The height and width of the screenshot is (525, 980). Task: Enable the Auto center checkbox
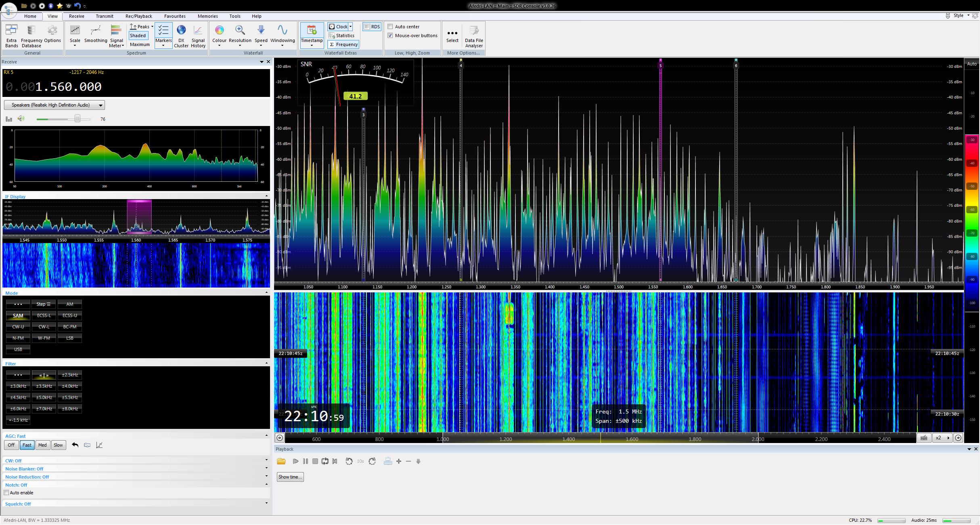pos(390,27)
